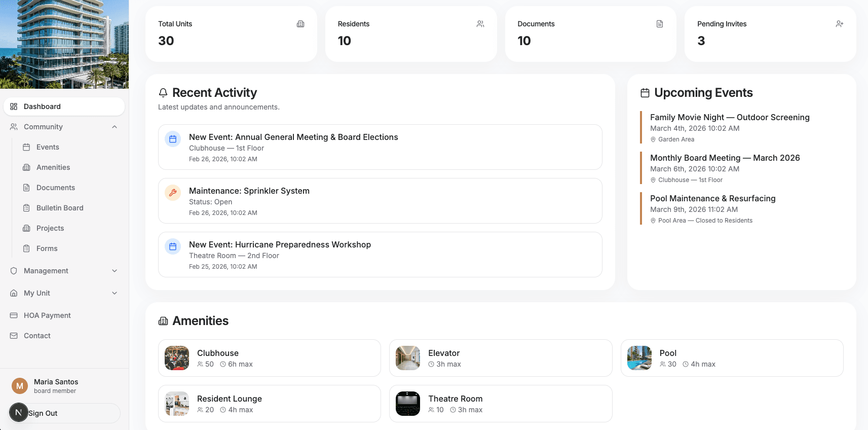The height and width of the screenshot is (430, 868).
Task: Open the Pending Invites stat card
Action: [x=770, y=34]
